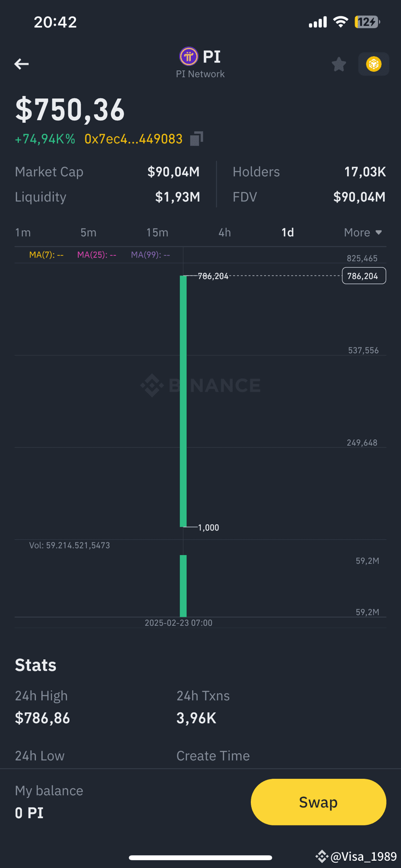Tap the back arrow icon
Image resolution: width=401 pixels, height=868 pixels.
(21, 64)
